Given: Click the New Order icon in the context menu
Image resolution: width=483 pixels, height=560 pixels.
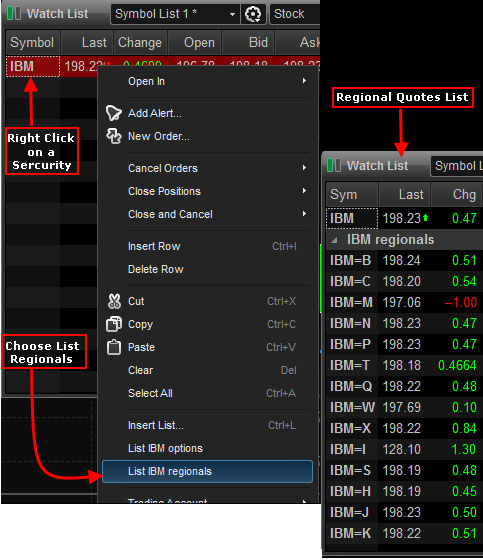Looking at the screenshot, I should click(114, 136).
